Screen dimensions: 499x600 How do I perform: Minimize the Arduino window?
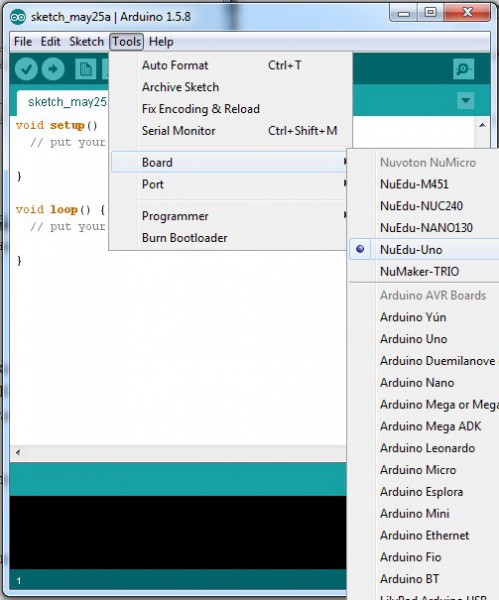point(403,14)
